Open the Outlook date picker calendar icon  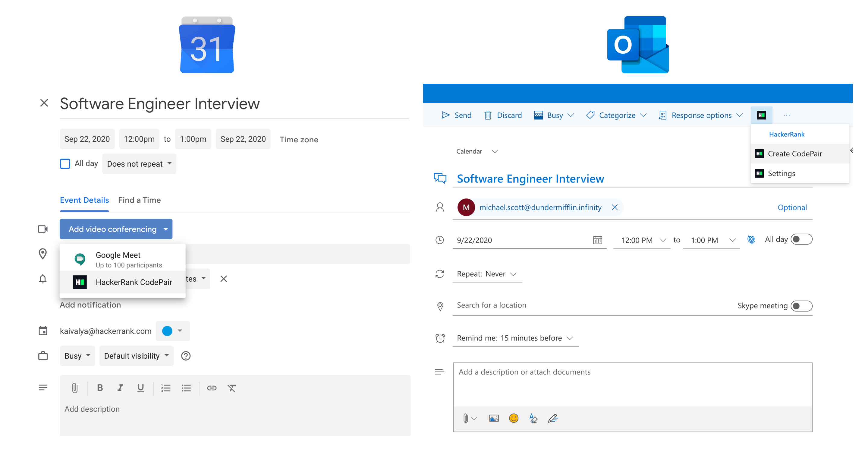597,240
